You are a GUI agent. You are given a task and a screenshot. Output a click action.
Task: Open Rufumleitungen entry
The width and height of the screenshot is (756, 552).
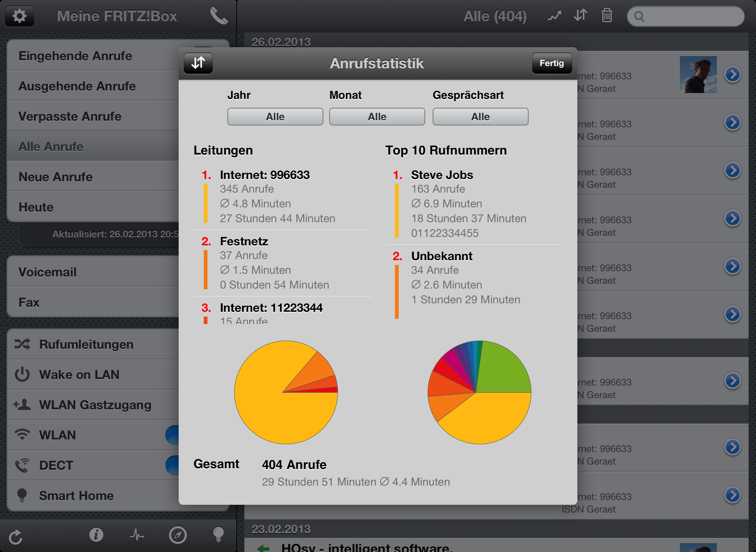[86, 344]
